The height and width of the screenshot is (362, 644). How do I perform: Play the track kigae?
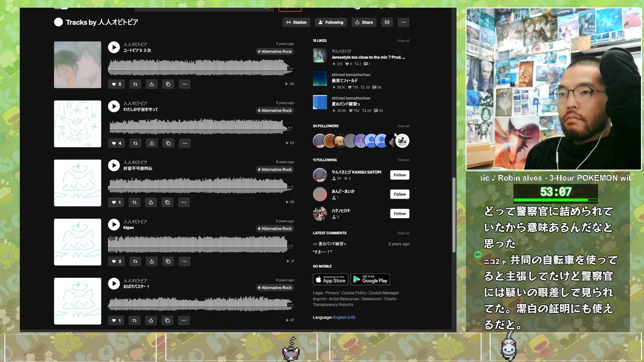(114, 224)
